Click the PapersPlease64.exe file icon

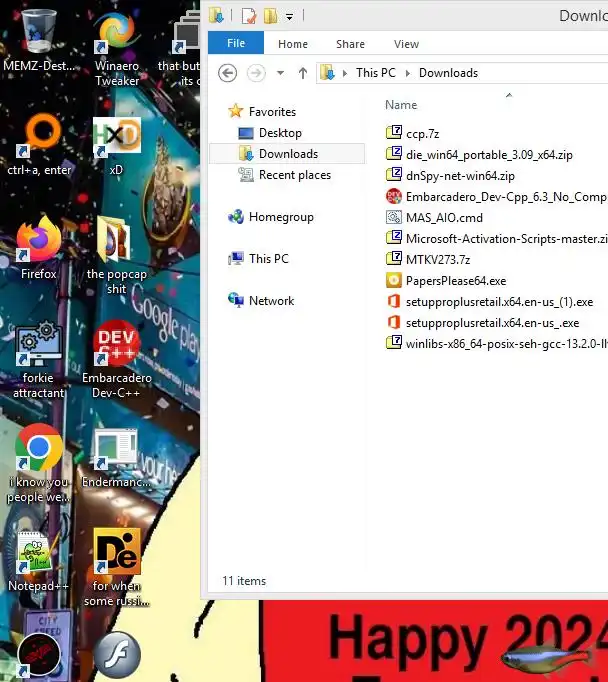[x=394, y=280]
